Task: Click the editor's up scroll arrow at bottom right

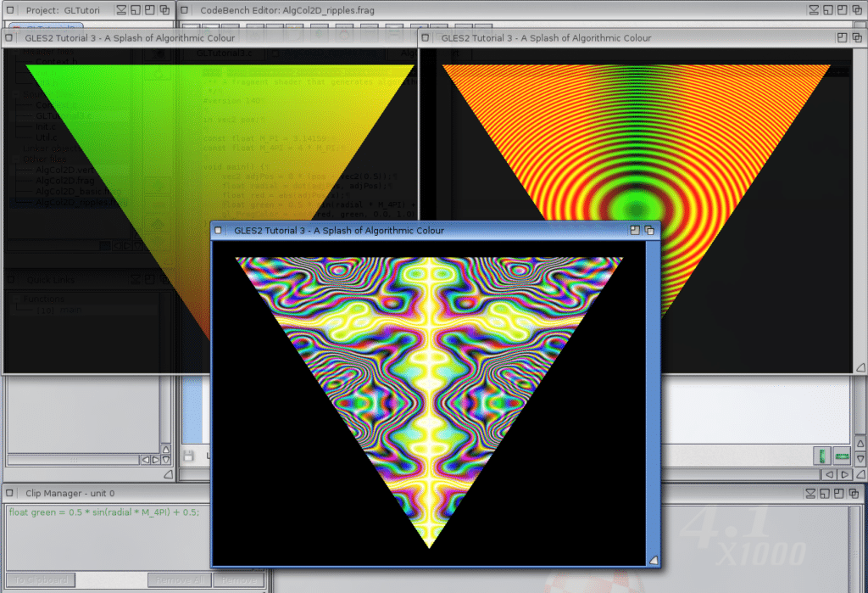Action: click(860, 444)
